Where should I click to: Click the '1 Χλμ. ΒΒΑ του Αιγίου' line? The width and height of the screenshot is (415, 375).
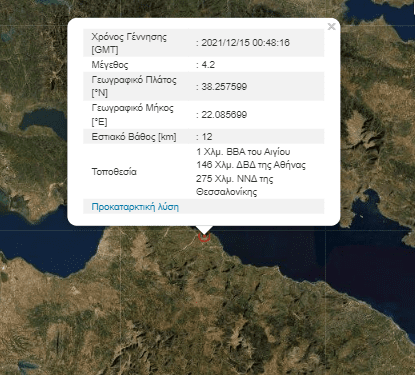[243, 152]
